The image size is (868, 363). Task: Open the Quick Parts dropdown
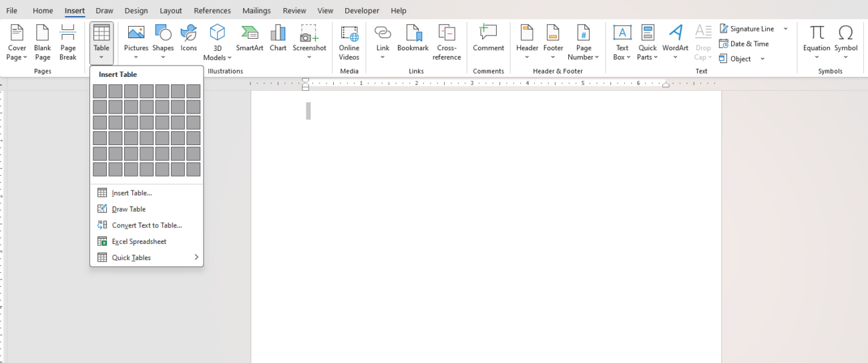(x=647, y=43)
